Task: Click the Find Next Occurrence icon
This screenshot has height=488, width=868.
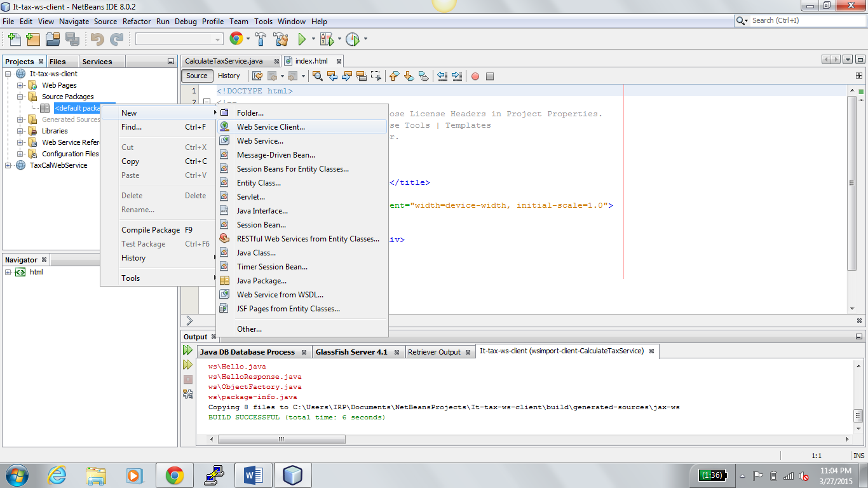Action: point(347,76)
